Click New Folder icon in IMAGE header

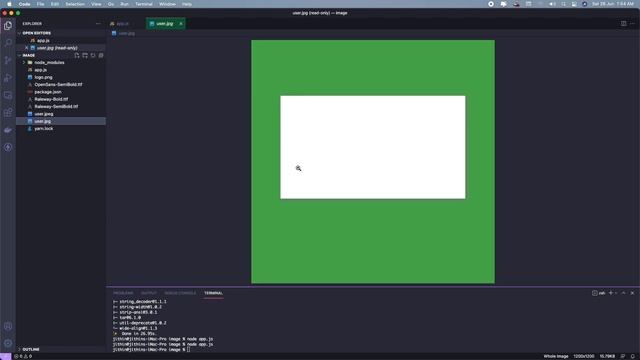click(85, 55)
